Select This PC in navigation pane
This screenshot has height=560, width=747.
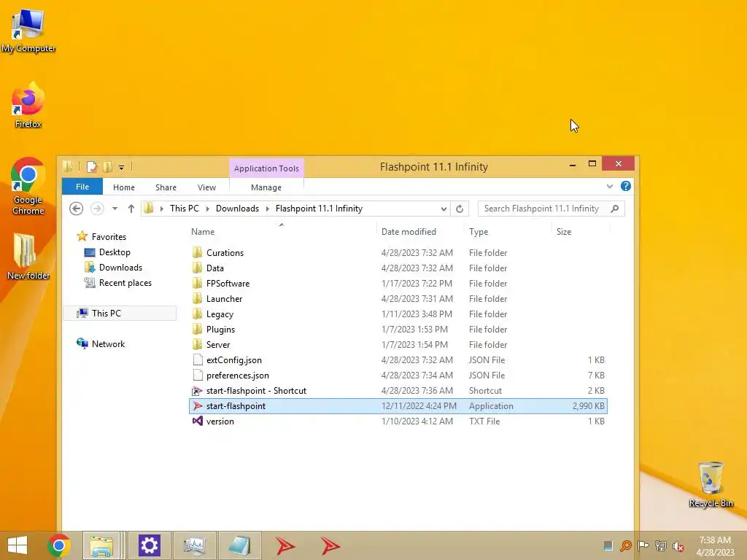[x=120, y=313]
